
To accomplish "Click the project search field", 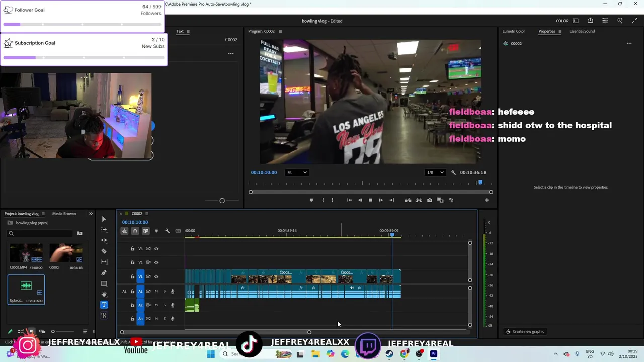I will tap(40, 233).
